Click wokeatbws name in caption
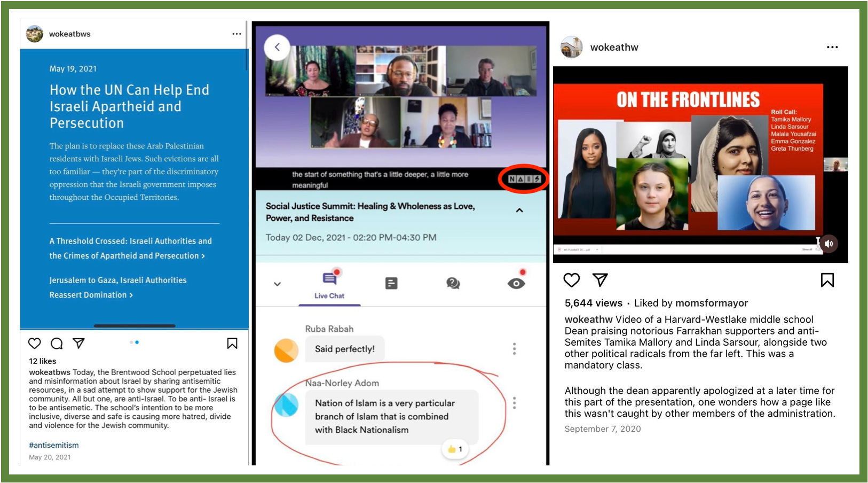The height and width of the screenshot is (483, 868). [x=50, y=372]
